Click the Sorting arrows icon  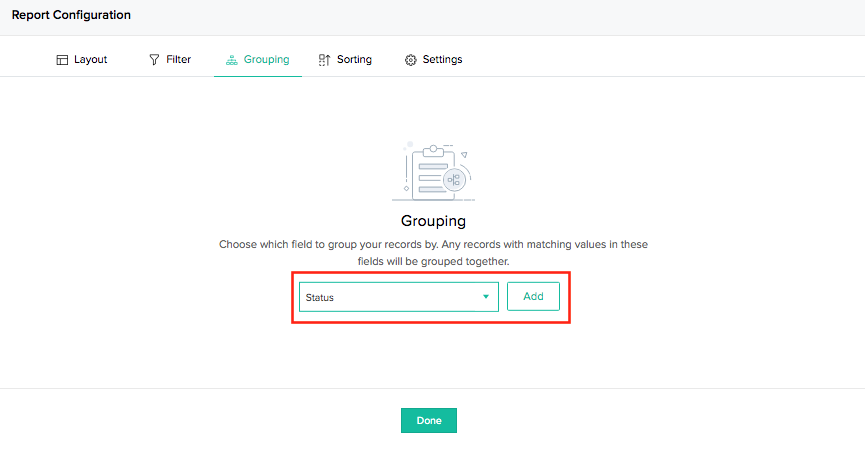(324, 60)
